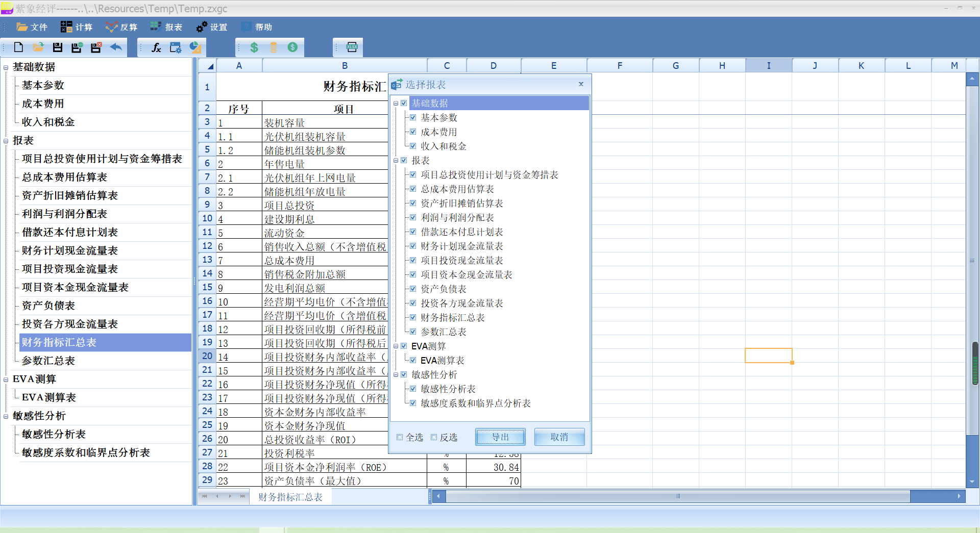Click the 导出 button

500,437
